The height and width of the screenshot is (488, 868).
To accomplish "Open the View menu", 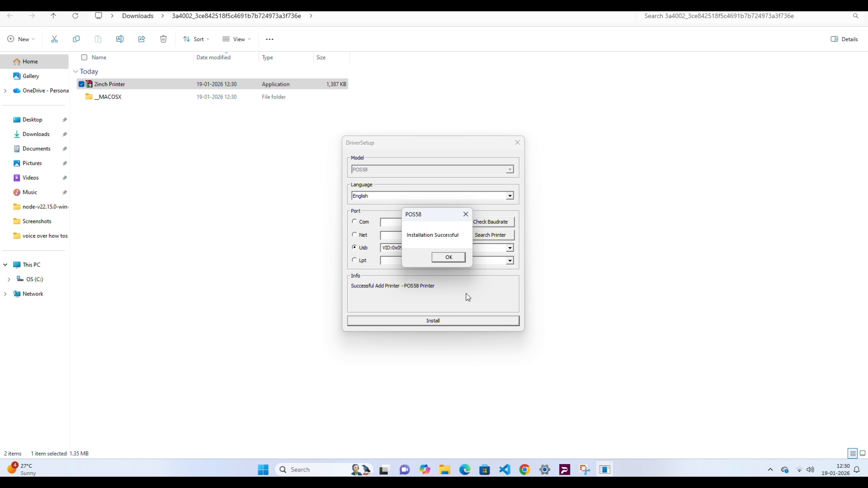I will 236,39.
